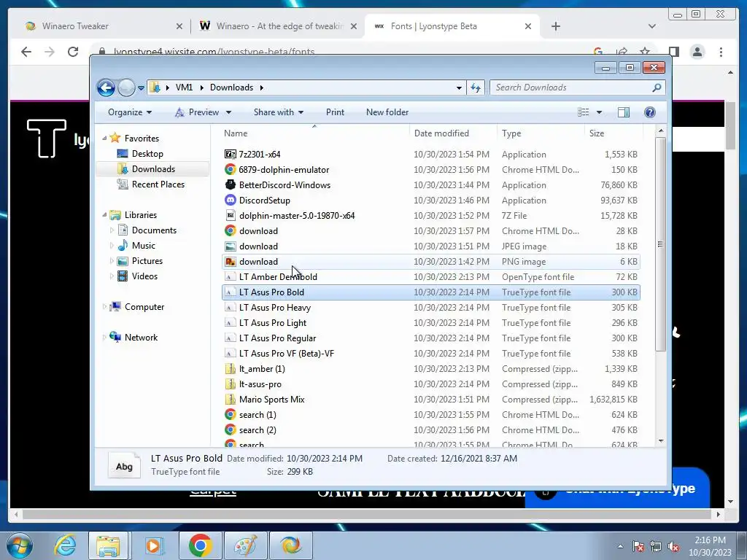
Task: Expand the Documents library
Action: tap(112, 230)
